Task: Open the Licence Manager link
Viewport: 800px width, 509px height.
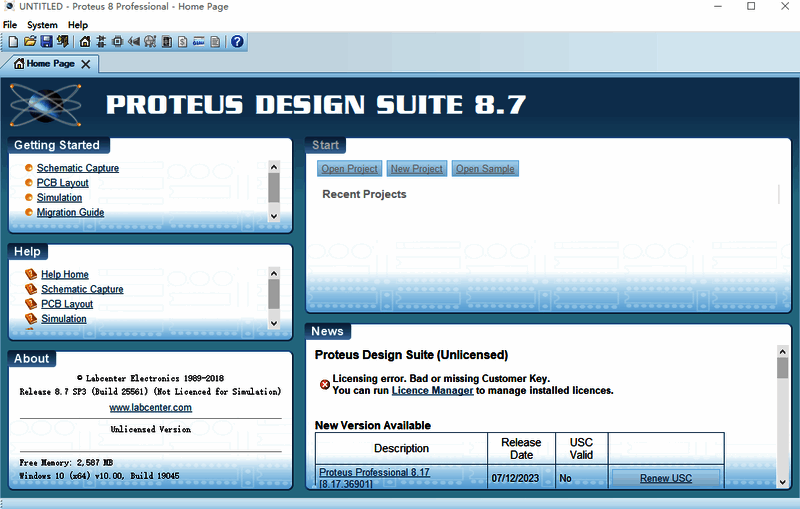Action: [x=432, y=391]
